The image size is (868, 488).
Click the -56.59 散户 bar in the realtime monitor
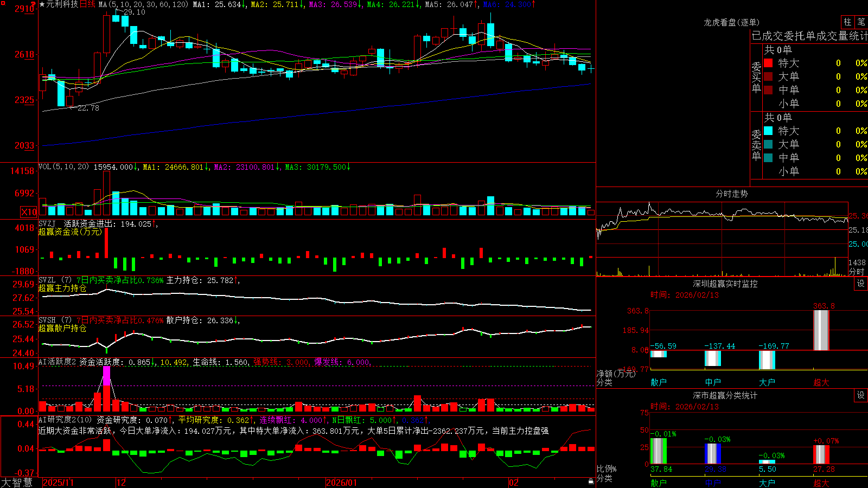point(659,354)
